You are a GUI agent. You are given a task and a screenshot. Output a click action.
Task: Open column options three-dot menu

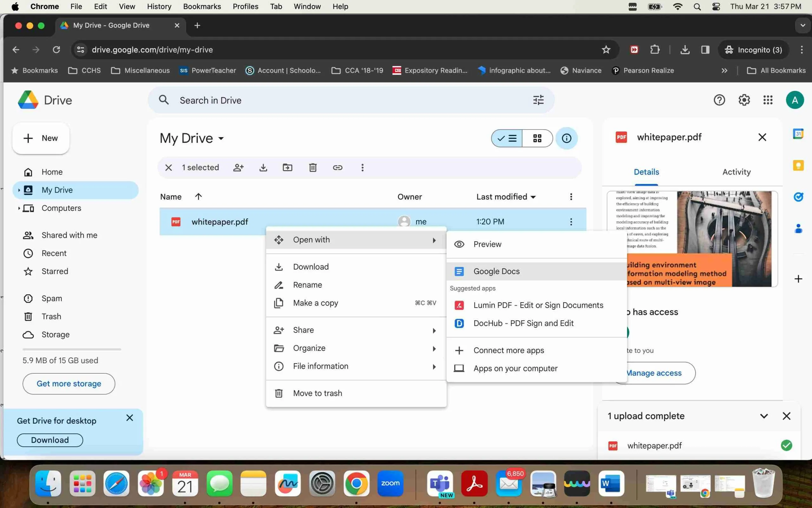click(x=571, y=197)
